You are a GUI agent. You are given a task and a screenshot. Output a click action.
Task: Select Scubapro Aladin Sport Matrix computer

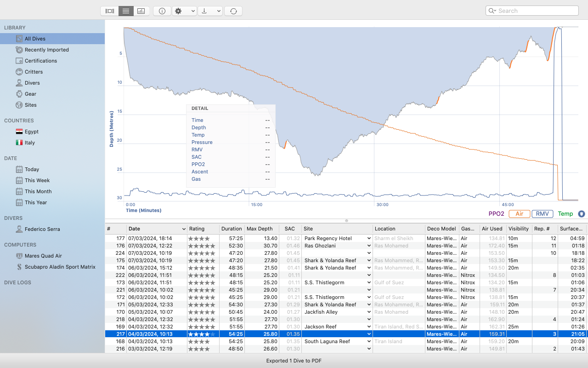60,267
